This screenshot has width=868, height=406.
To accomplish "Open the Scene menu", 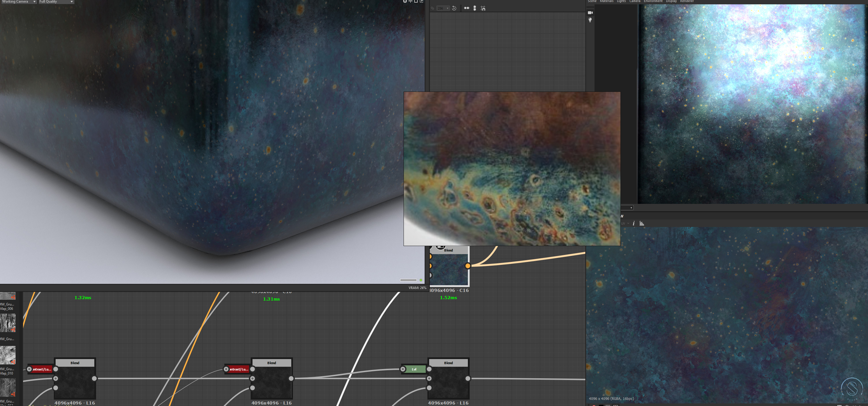I will click(x=592, y=1).
